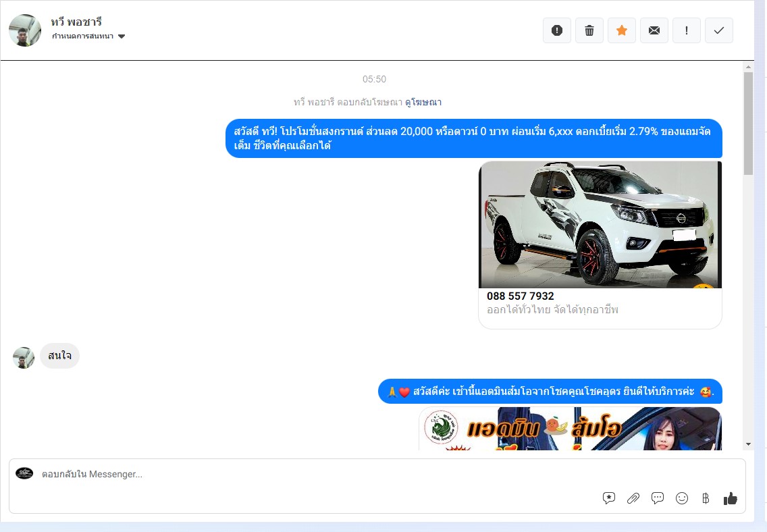Click the contact name ทวี พอชารี
Screen dimensions: 767x532
tap(76, 22)
